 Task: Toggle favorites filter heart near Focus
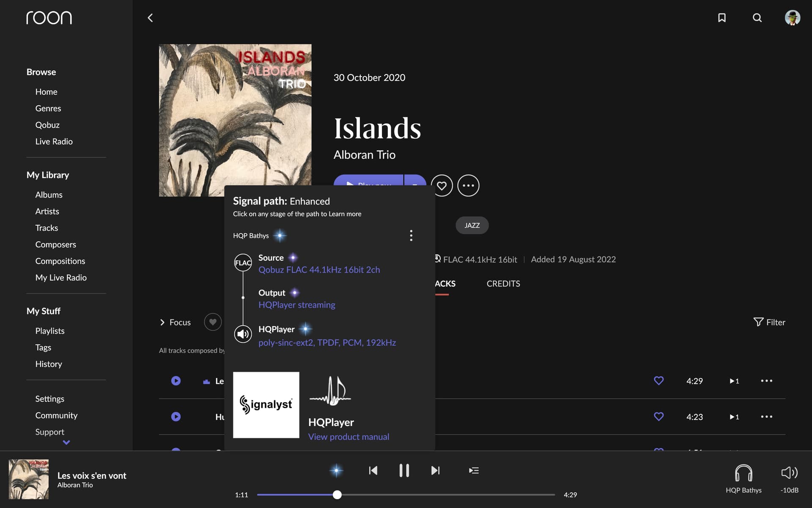tap(213, 322)
